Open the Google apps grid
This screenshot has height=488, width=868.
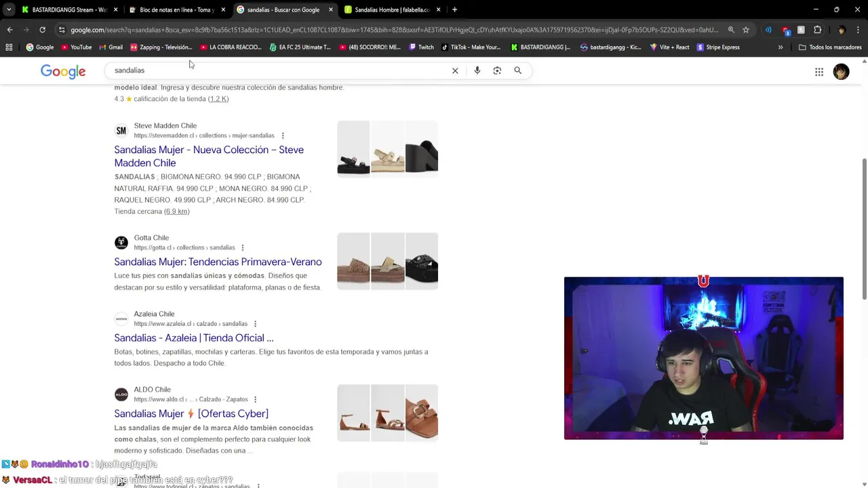(x=819, y=72)
